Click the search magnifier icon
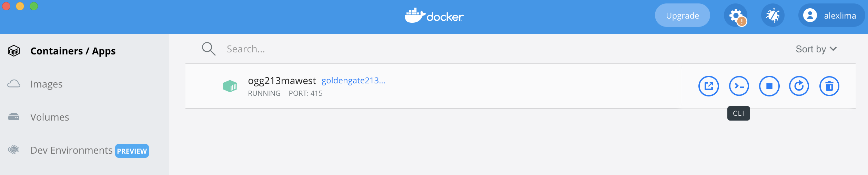Image resolution: width=868 pixels, height=175 pixels. click(x=209, y=49)
